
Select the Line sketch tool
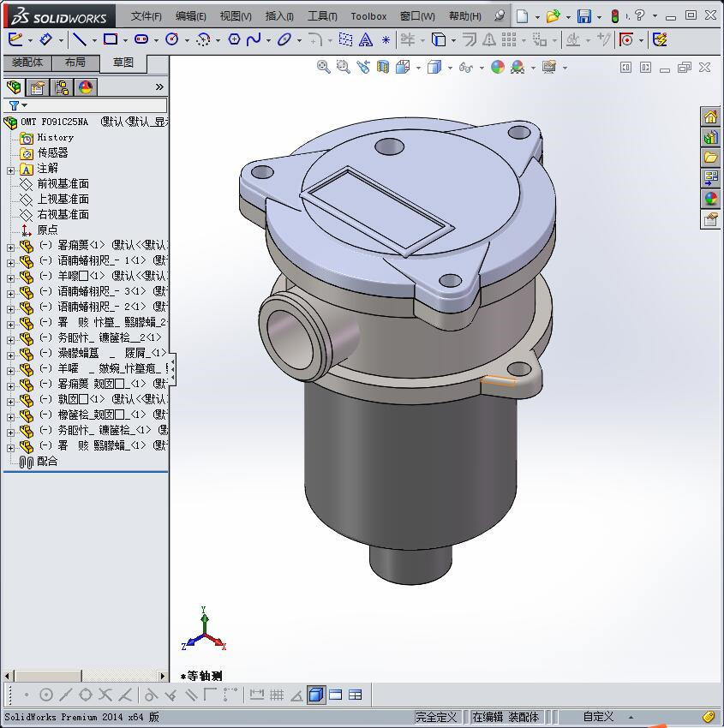(x=80, y=40)
